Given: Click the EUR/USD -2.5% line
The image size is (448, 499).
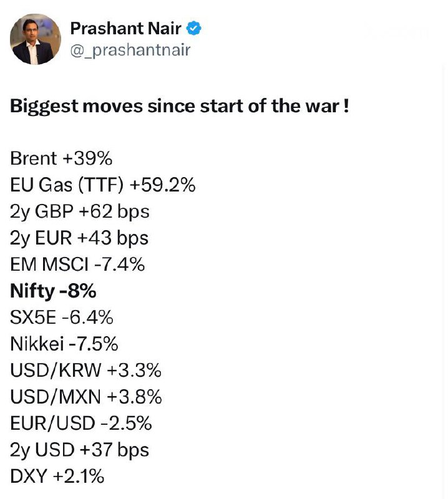Looking at the screenshot, I should pyautogui.click(x=81, y=424).
